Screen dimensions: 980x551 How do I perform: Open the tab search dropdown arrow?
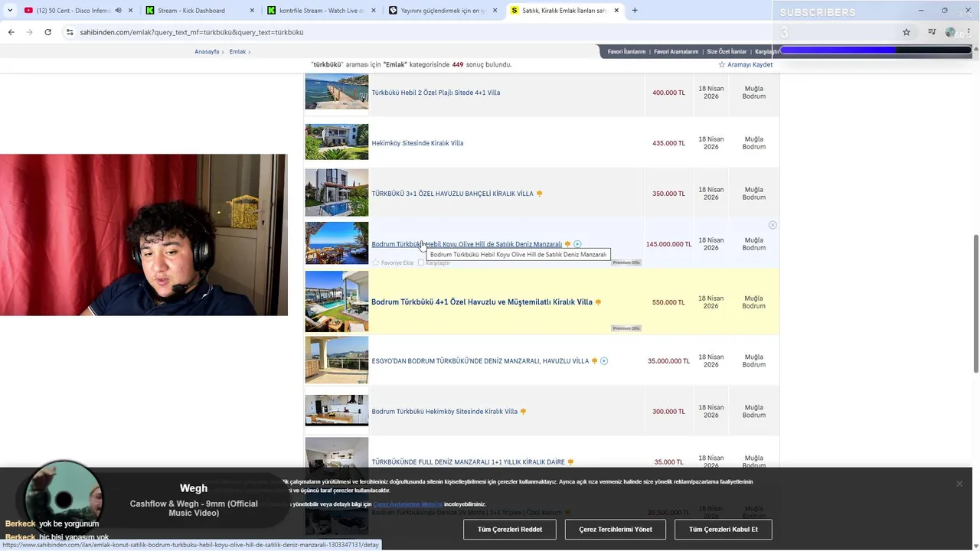tap(10, 11)
